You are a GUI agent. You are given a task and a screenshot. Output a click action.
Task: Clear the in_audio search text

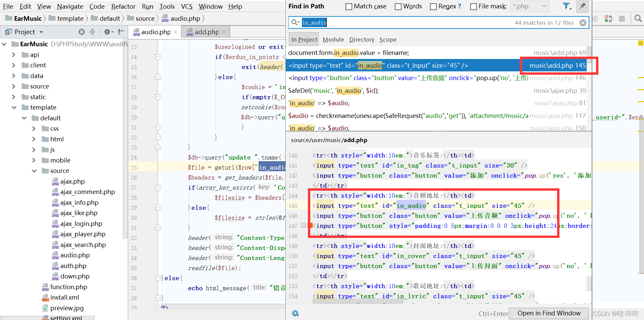coord(583,22)
